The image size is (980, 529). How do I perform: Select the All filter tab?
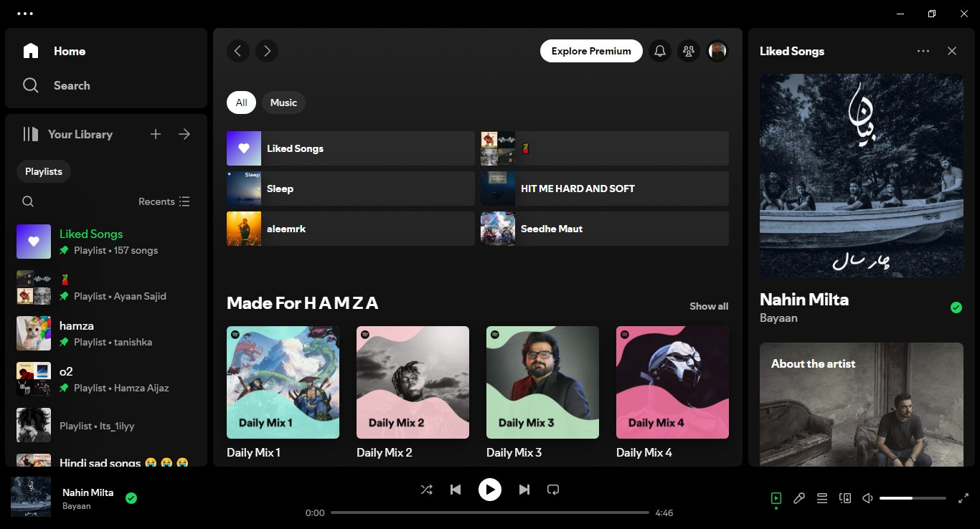[x=241, y=103]
